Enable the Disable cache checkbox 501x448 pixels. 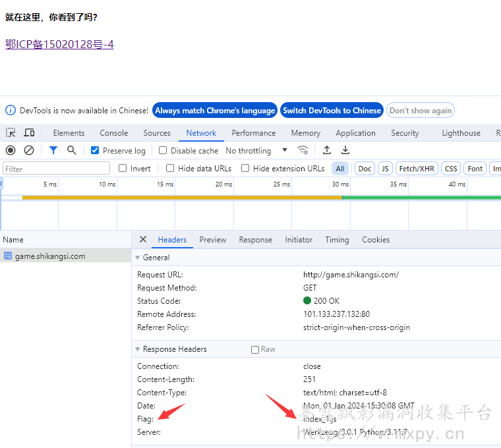click(x=163, y=150)
